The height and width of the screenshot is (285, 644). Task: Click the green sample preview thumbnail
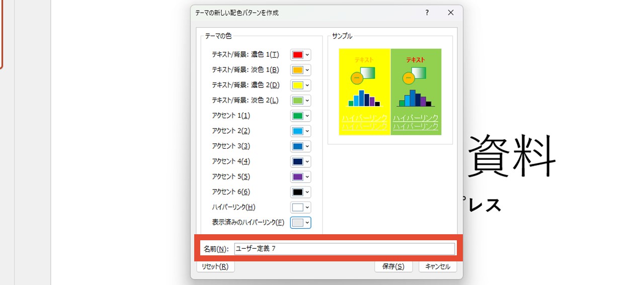[416, 91]
